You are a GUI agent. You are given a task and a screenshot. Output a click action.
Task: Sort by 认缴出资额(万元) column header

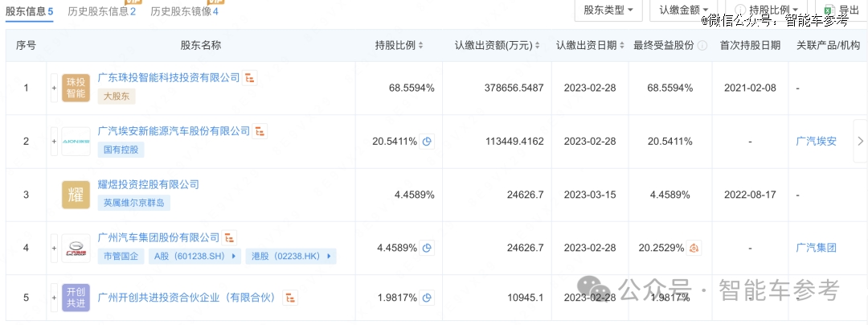tap(497, 46)
